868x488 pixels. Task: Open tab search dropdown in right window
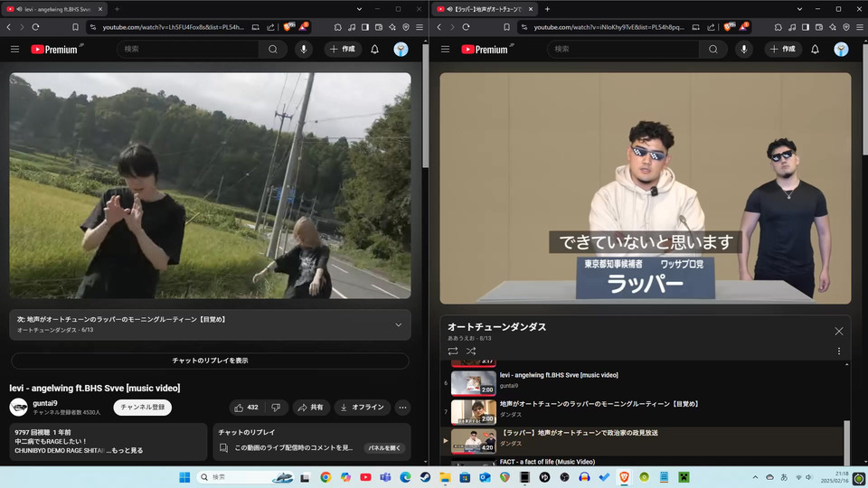(x=799, y=9)
